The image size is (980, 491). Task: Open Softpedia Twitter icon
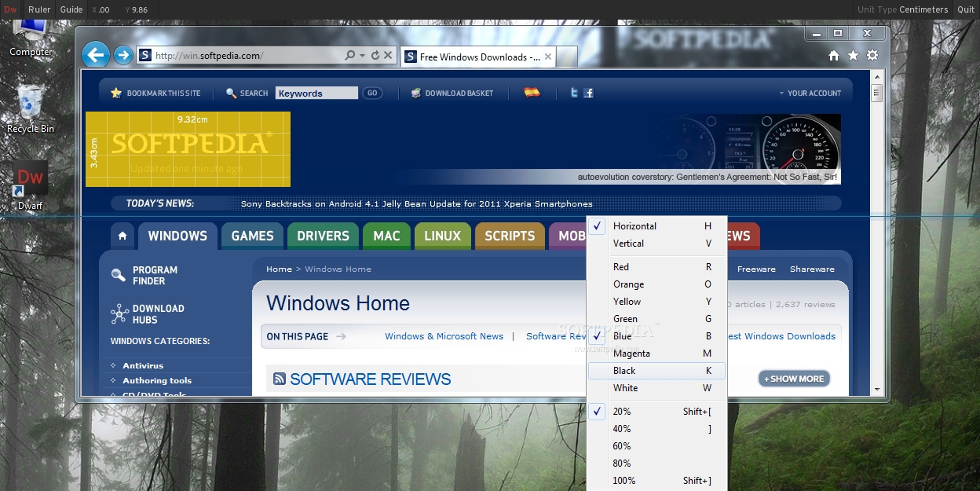[x=574, y=93]
